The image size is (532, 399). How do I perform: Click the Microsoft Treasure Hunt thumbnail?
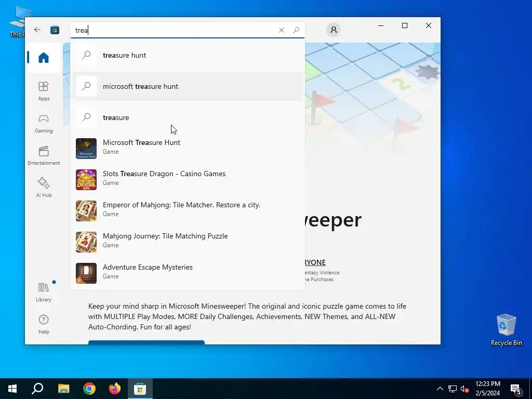[x=86, y=149]
